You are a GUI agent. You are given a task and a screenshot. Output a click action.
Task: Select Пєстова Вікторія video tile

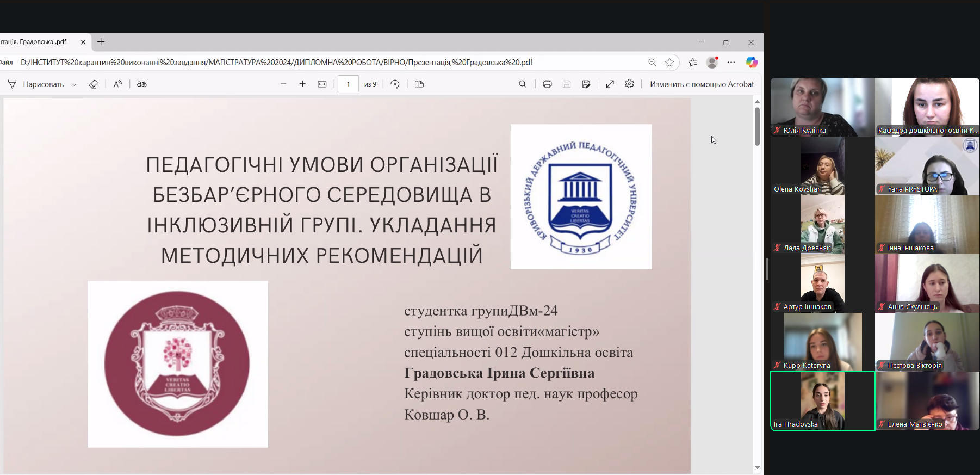[x=927, y=342]
